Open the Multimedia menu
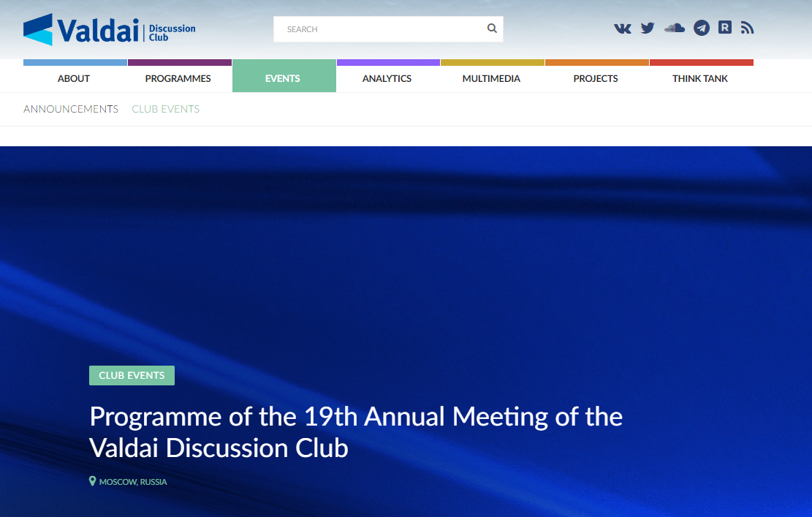This screenshot has width=812, height=517. (x=491, y=78)
